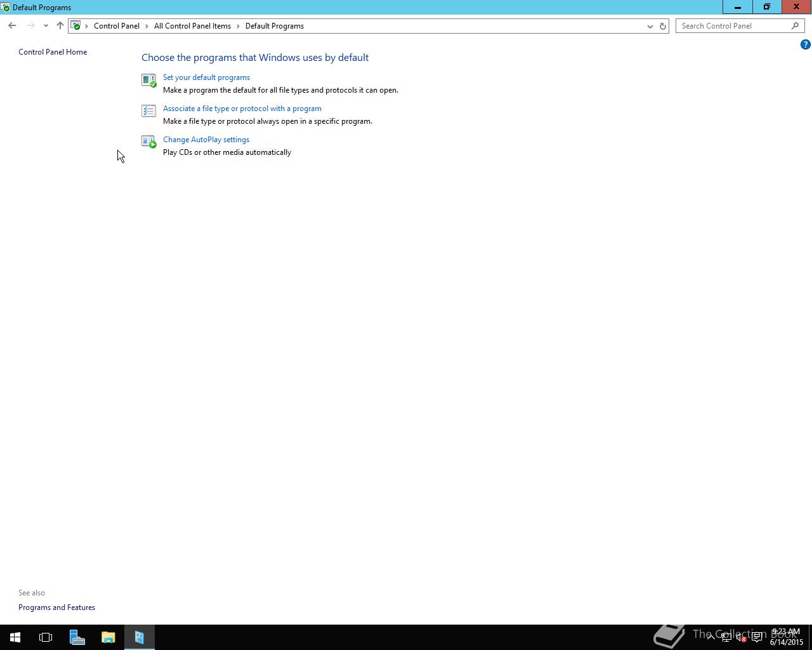The image size is (812, 650).
Task: Open File Explorer from the taskbar
Action: [108, 637]
